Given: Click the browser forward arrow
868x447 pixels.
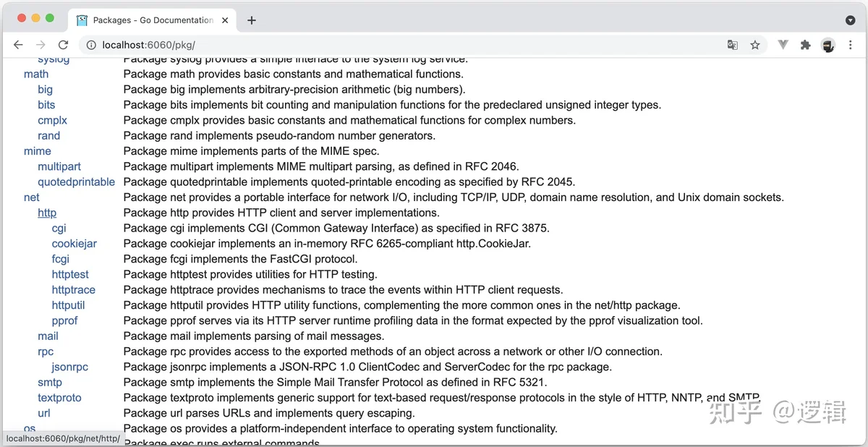Looking at the screenshot, I should [41, 45].
